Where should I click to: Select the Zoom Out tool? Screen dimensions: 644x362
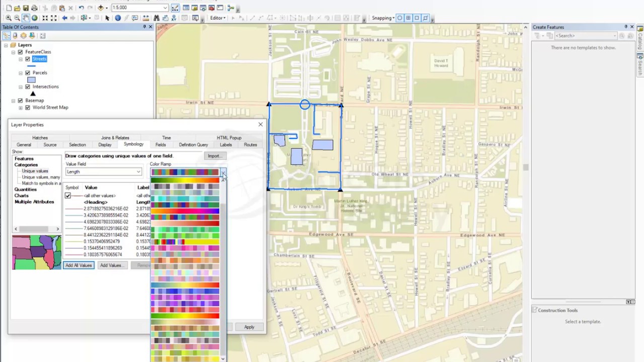pyautogui.click(x=17, y=18)
